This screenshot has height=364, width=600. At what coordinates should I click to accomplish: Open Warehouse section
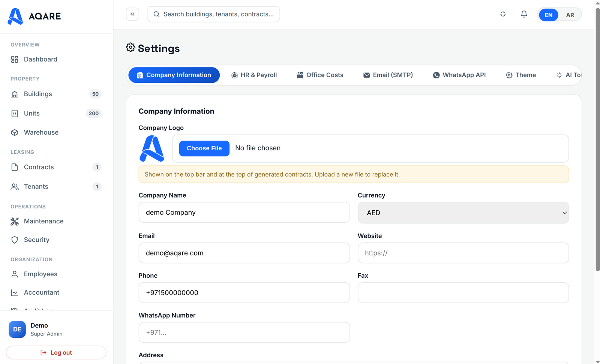56,132
